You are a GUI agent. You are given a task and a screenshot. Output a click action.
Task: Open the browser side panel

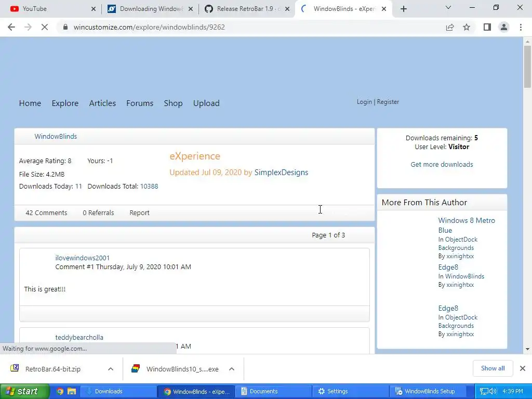[487, 27]
